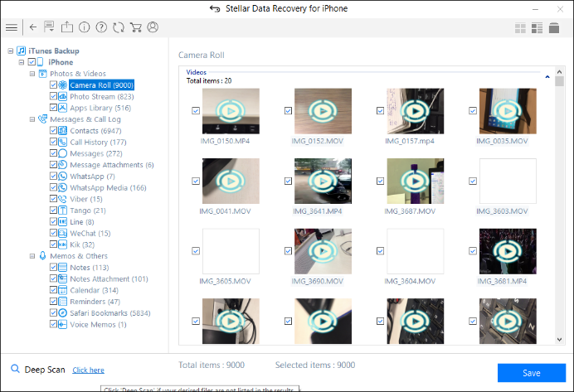Select Reminders (47) in the tree
Screen dimensions: 574x392
[95, 302]
